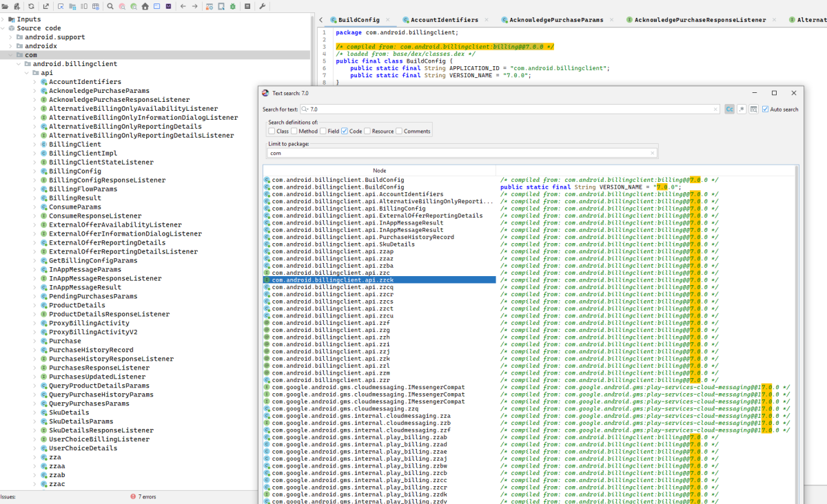Click the Limit to package input field
This screenshot has height=504, width=827.
coord(461,153)
